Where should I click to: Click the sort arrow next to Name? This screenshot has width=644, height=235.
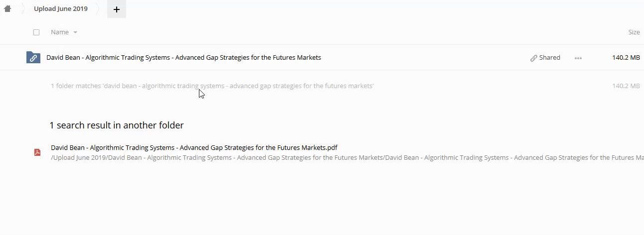point(75,32)
